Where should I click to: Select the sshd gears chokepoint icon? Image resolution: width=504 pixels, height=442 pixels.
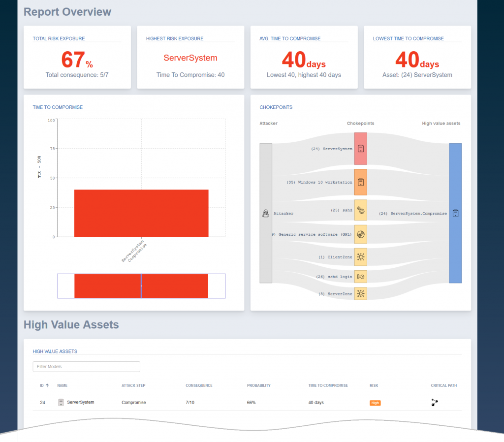(361, 210)
